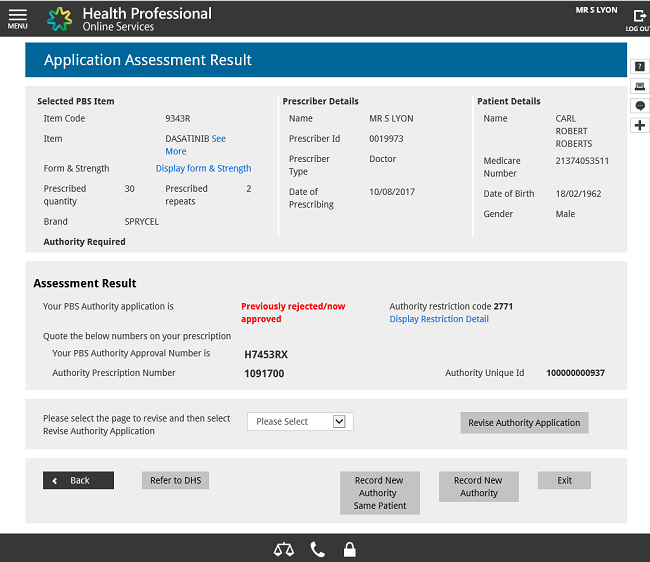Click the date of prescribing 10/08/2017
Image resolution: width=650 pixels, height=562 pixels.
coord(392,192)
